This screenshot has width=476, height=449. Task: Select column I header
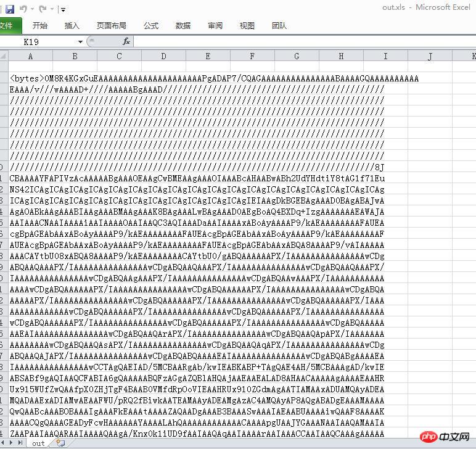(385, 56)
